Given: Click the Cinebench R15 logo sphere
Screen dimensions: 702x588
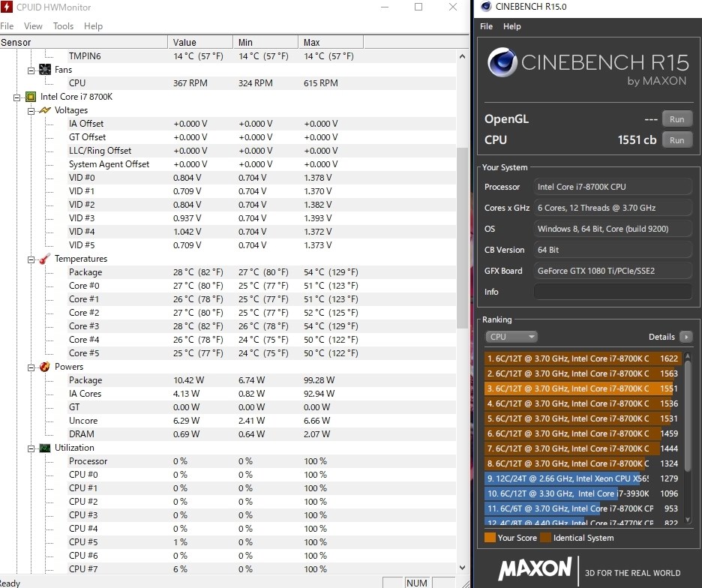Looking at the screenshot, I should click(502, 62).
